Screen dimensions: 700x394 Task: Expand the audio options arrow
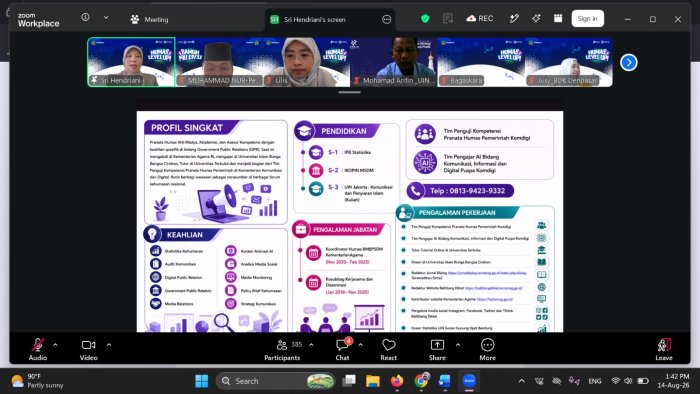(x=55, y=344)
